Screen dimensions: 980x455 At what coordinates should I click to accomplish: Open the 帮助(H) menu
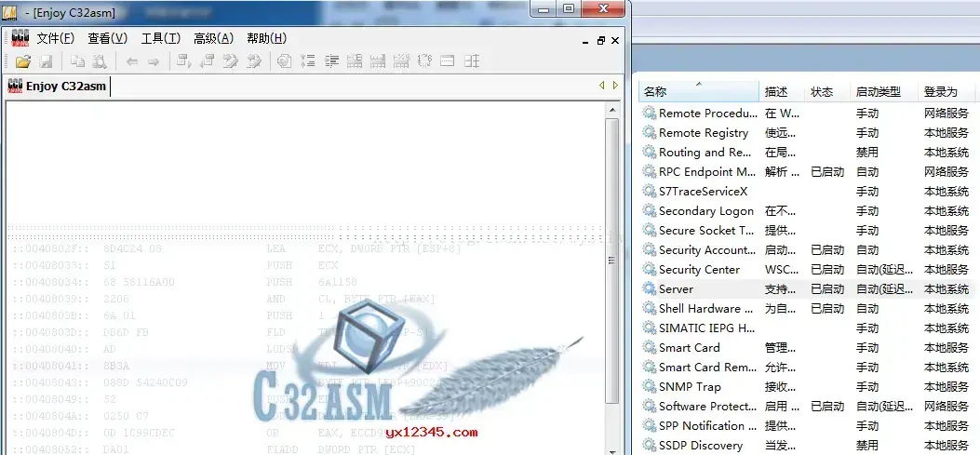267,38
